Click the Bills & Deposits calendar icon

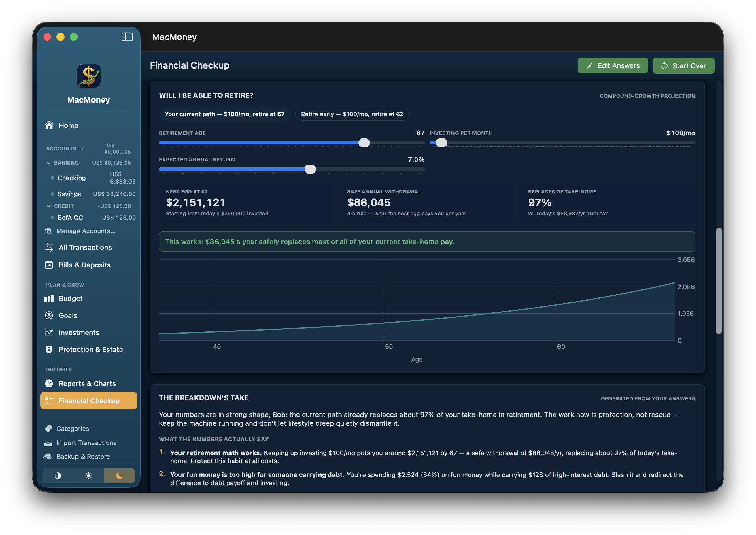point(49,265)
